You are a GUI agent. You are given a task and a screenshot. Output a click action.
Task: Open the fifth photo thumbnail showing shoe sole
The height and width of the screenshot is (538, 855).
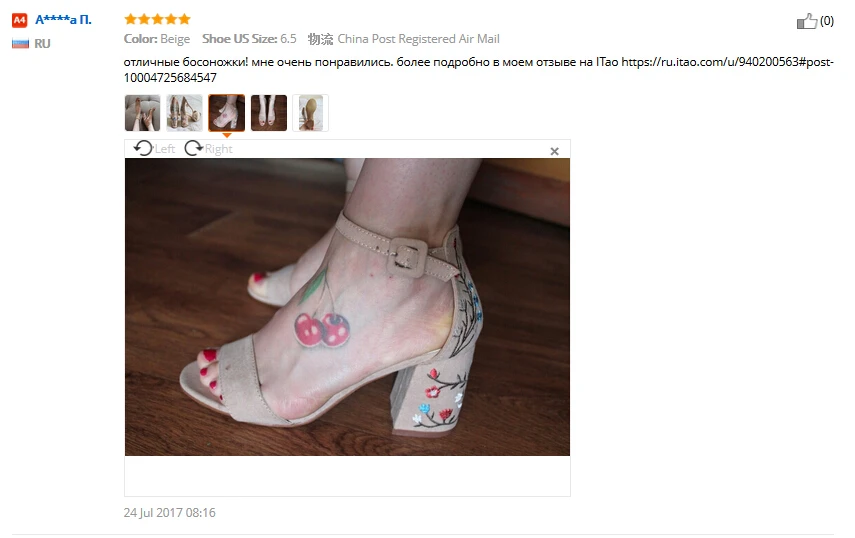[x=310, y=113]
